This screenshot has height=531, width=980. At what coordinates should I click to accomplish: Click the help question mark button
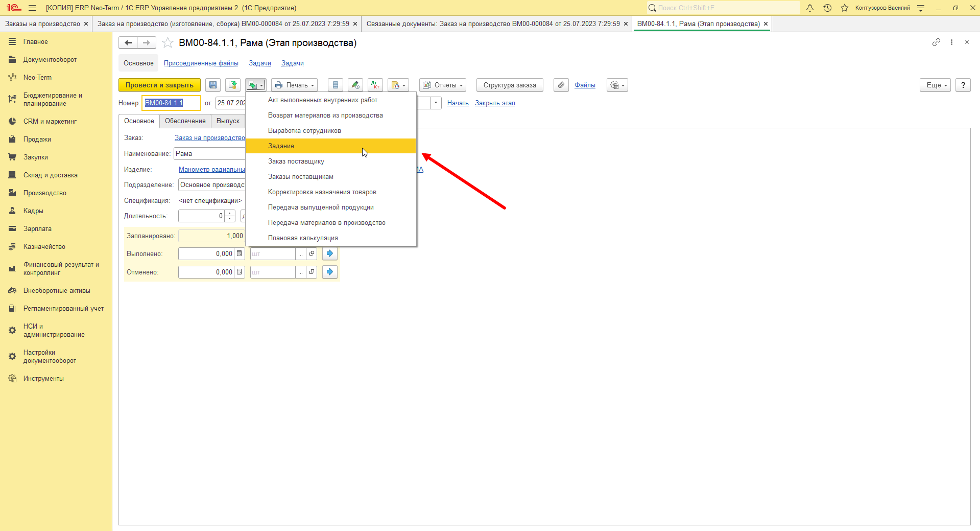pos(963,85)
